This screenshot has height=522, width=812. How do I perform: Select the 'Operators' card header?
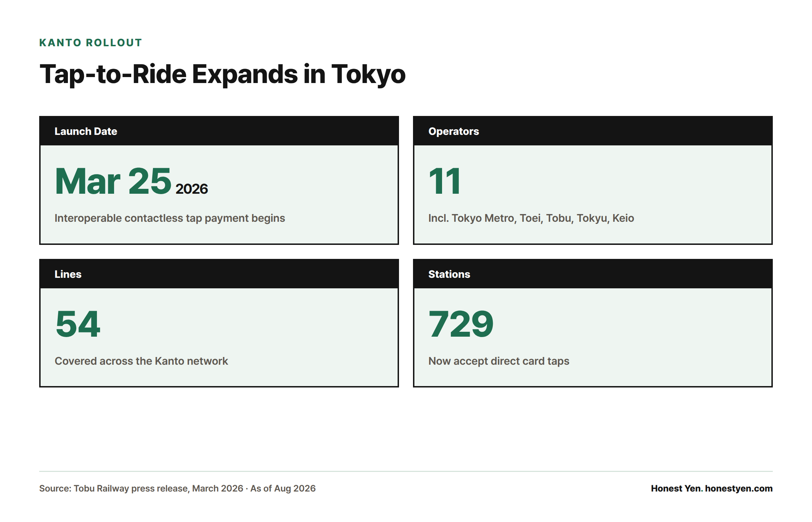pyautogui.click(x=593, y=131)
